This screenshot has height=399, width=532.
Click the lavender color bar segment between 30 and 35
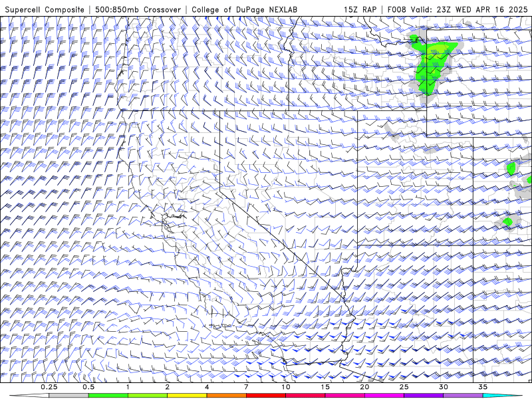(463, 396)
